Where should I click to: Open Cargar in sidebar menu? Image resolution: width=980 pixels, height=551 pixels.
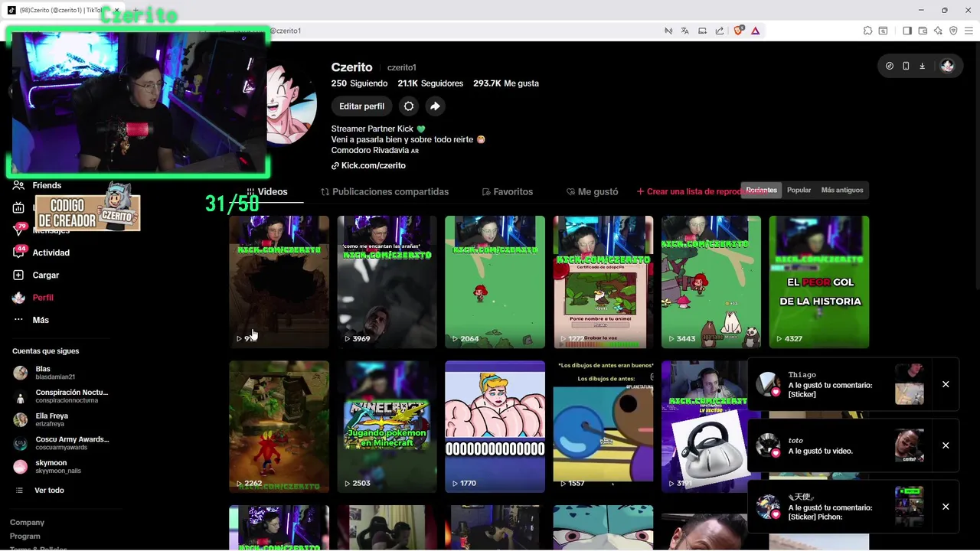(x=45, y=275)
